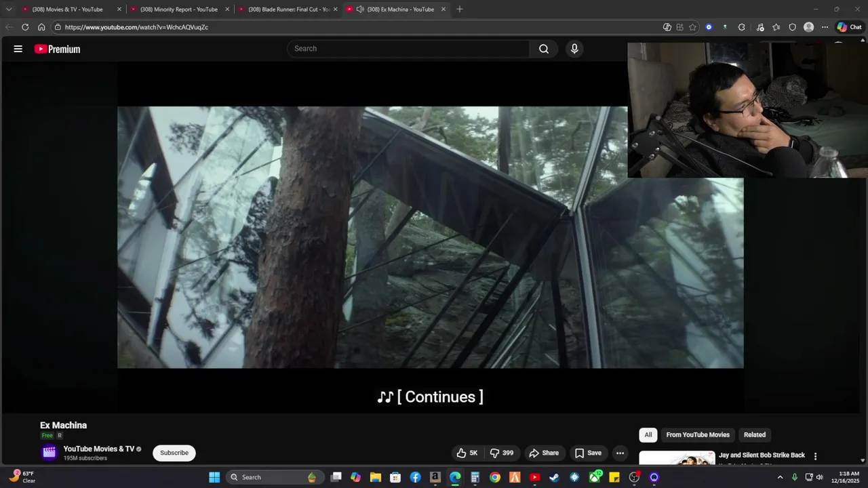This screenshot has width=868, height=488.
Task: Show hidden system tray icons chevron
Action: tap(780, 477)
